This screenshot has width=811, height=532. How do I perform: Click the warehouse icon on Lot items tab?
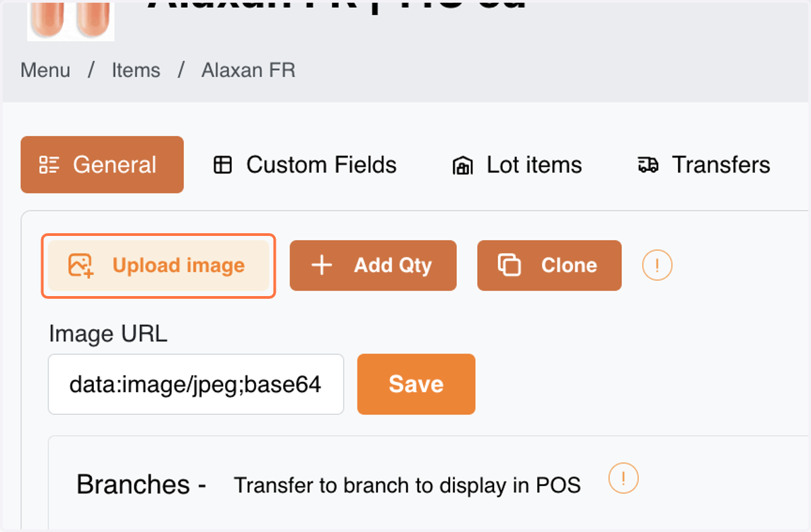click(x=462, y=166)
